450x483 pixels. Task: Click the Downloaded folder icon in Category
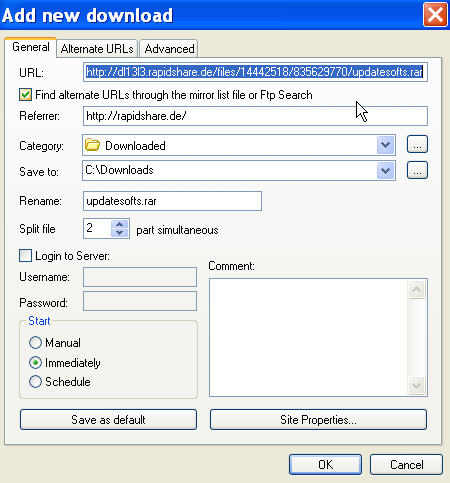click(x=92, y=145)
